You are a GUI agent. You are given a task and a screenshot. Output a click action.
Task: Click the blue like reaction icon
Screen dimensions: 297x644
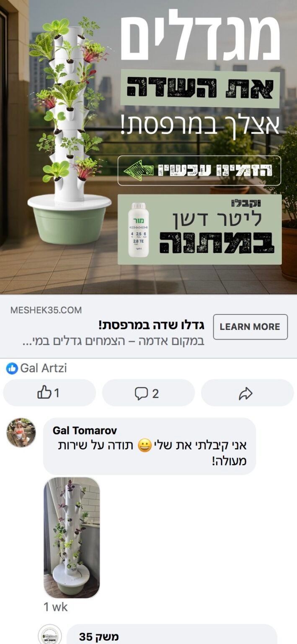(12, 369)
